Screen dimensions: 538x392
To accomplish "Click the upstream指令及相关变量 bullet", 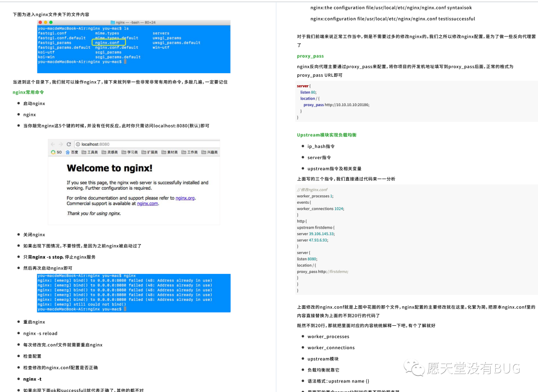I will tap(334, 169).
